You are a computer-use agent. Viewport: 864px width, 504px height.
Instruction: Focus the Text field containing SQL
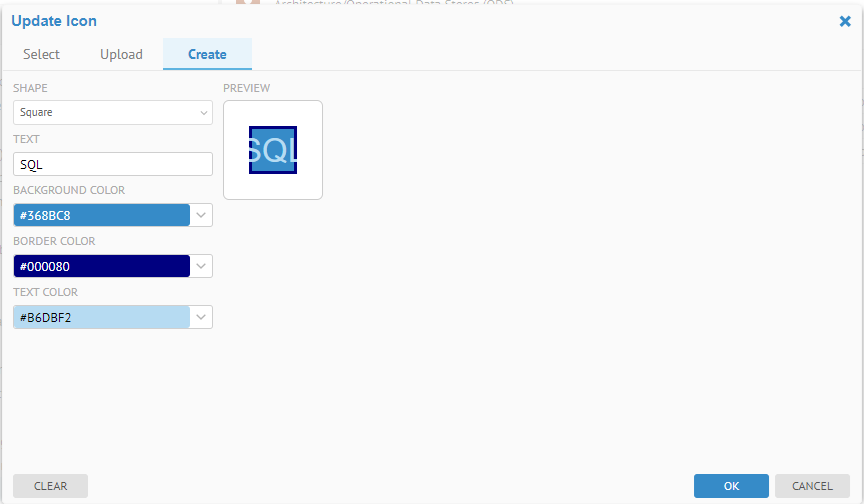[113, 164]
